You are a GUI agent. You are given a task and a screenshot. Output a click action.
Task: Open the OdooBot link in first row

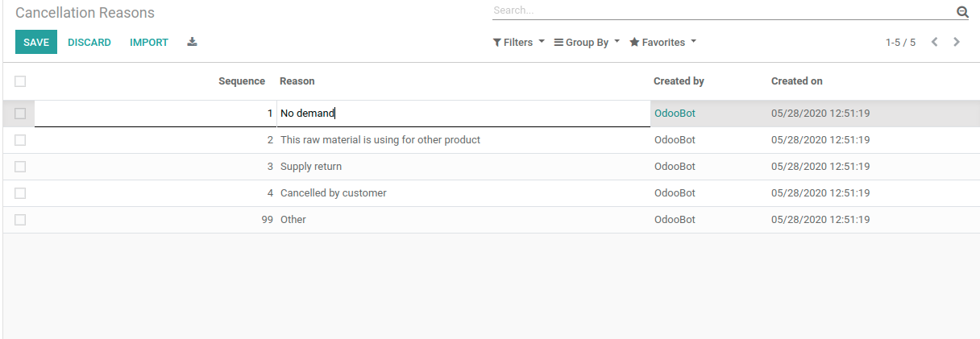coord(675,114)
